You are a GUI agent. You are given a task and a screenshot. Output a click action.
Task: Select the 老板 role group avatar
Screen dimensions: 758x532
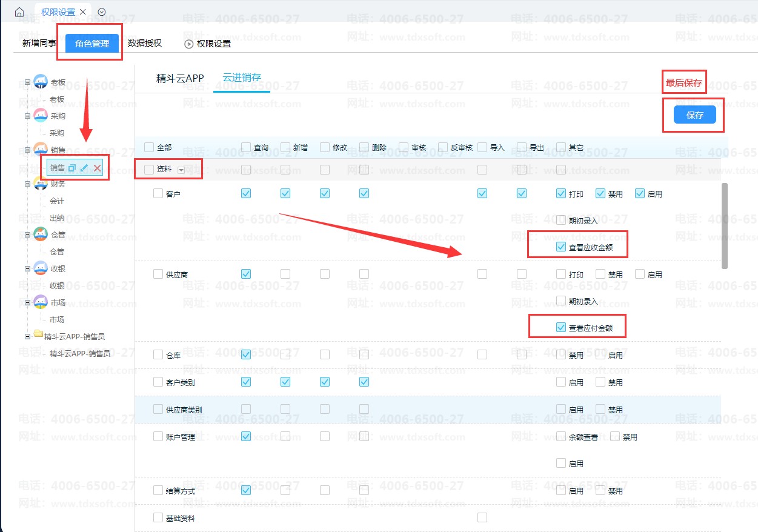(41, 81)
